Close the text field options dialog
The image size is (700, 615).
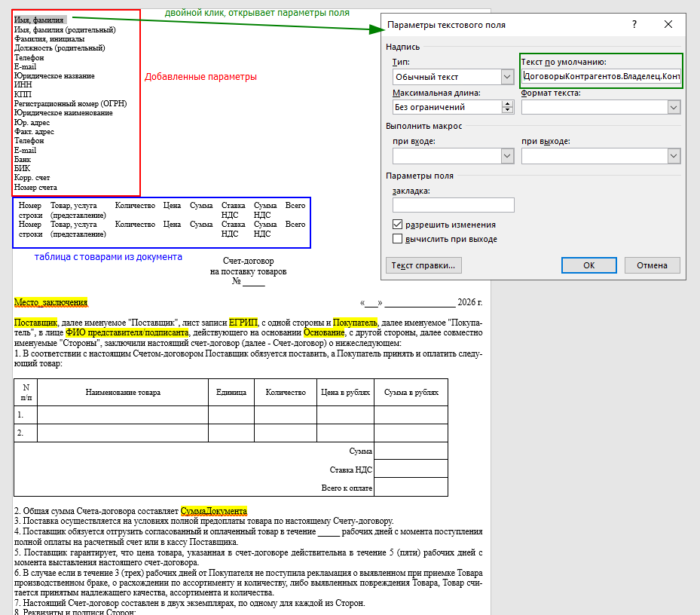coord(668,24)
